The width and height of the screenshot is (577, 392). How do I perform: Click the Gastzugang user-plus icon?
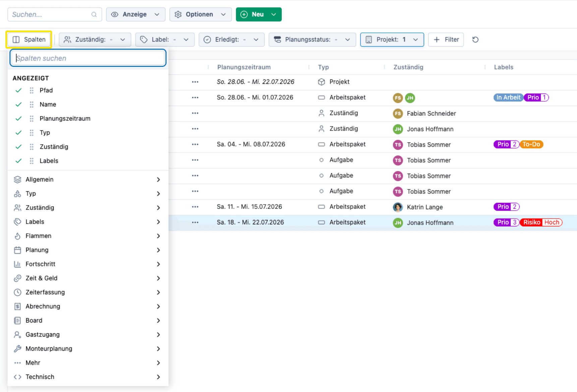tap(17, 334)
